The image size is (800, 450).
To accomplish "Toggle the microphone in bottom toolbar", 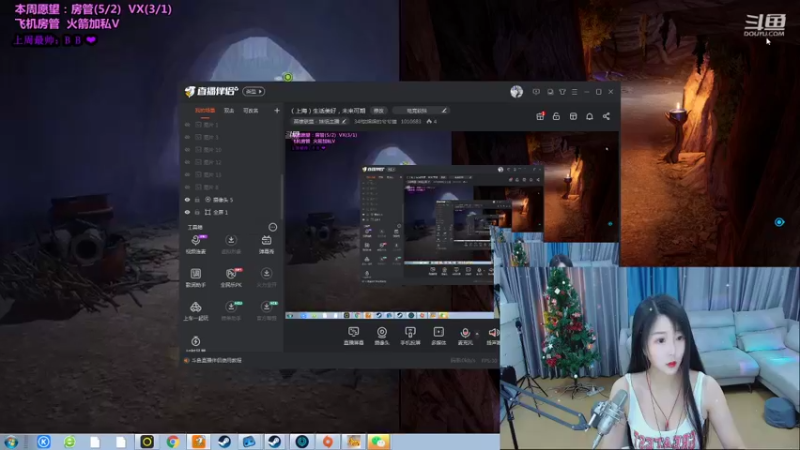I will pyautogui.click(x=465, y=336).
